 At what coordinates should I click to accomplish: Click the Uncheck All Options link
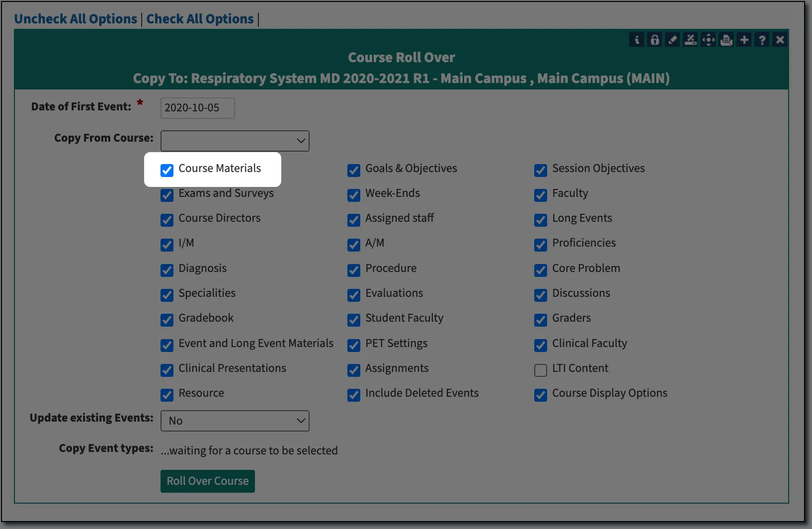point(76,19)
